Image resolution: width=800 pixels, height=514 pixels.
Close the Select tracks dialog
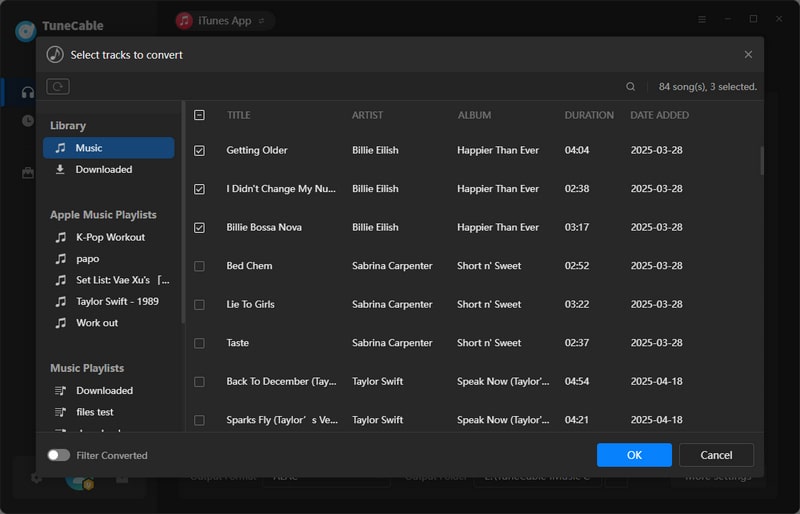[748, 55]
